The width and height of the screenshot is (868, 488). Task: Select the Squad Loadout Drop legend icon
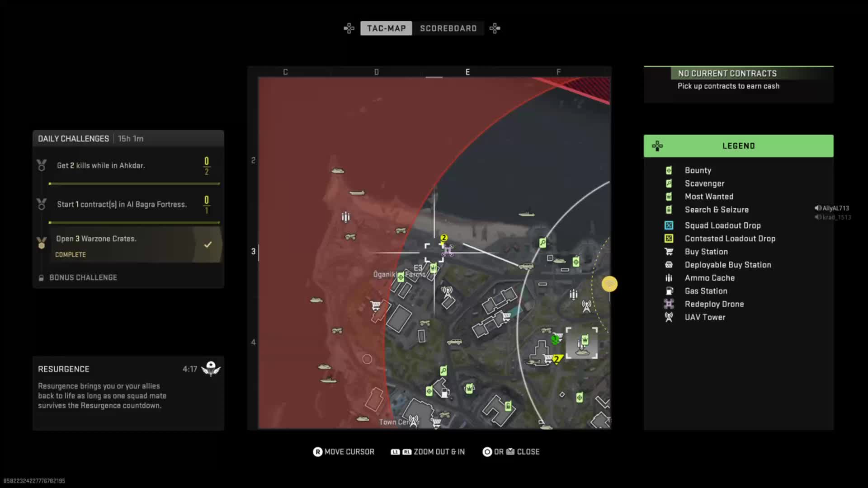(x=669, y=225)
